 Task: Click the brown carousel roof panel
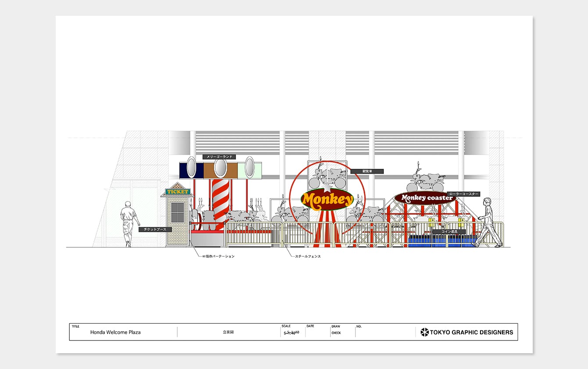click(220, 170)
